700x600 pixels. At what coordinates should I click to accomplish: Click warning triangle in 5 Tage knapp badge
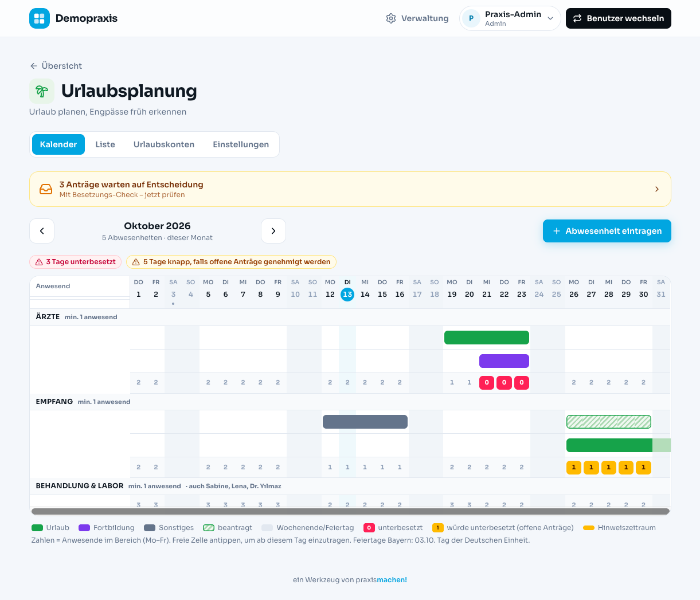click(136, 262)
